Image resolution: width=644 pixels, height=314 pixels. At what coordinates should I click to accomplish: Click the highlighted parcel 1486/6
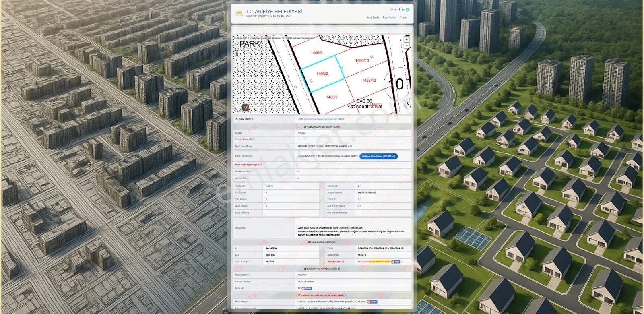pos(322,74)
